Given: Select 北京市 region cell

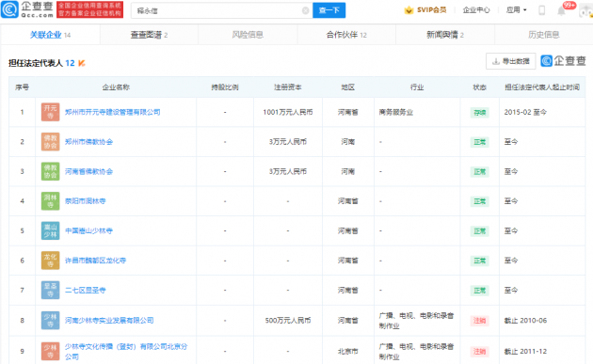Looking at the screenshot, I should [348, 351].
